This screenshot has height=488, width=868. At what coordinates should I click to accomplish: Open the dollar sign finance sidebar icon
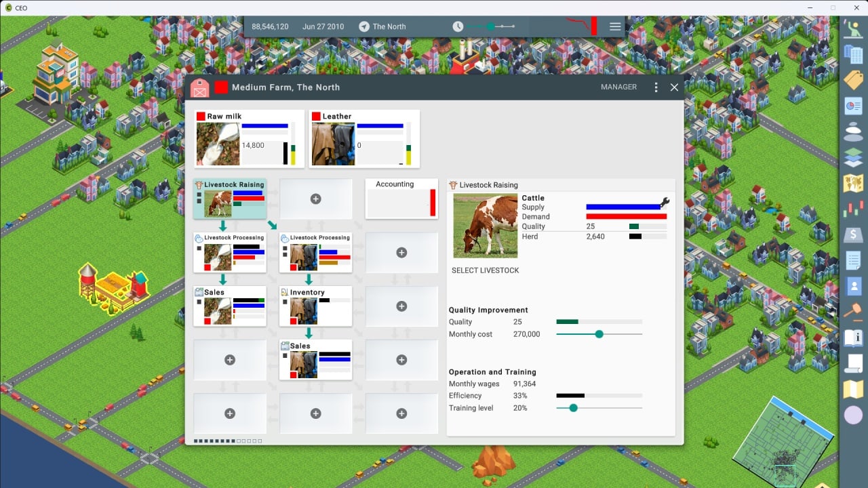[852, 235]
